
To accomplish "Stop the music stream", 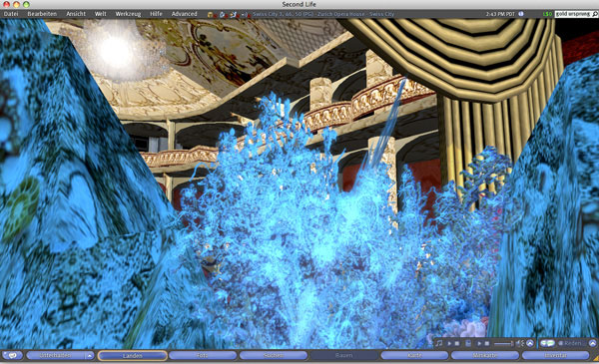I will 457,343.
